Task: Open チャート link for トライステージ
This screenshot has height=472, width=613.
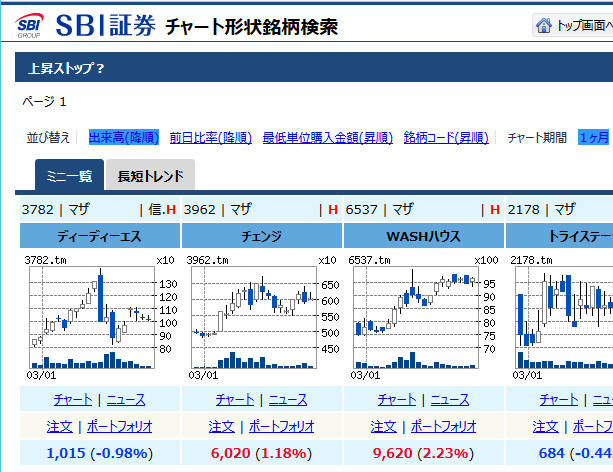Action: pyautogui.click(x=559, y=400)
